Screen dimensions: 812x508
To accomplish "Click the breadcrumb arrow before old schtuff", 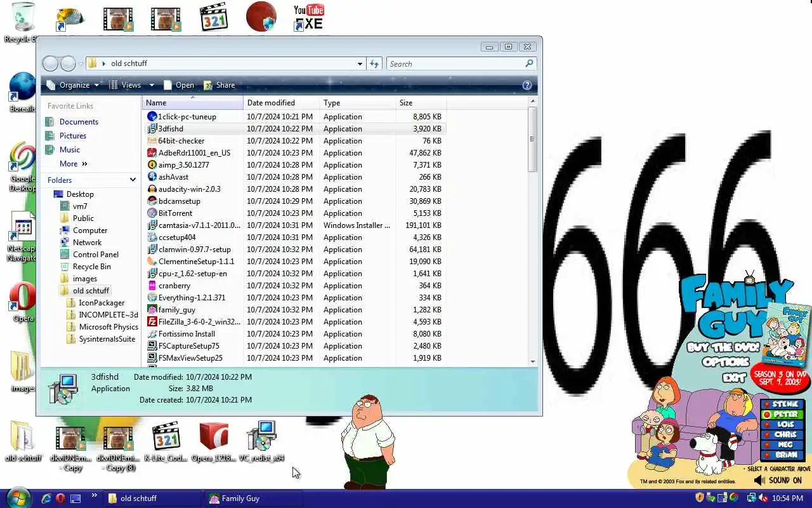I will [103, 63].
